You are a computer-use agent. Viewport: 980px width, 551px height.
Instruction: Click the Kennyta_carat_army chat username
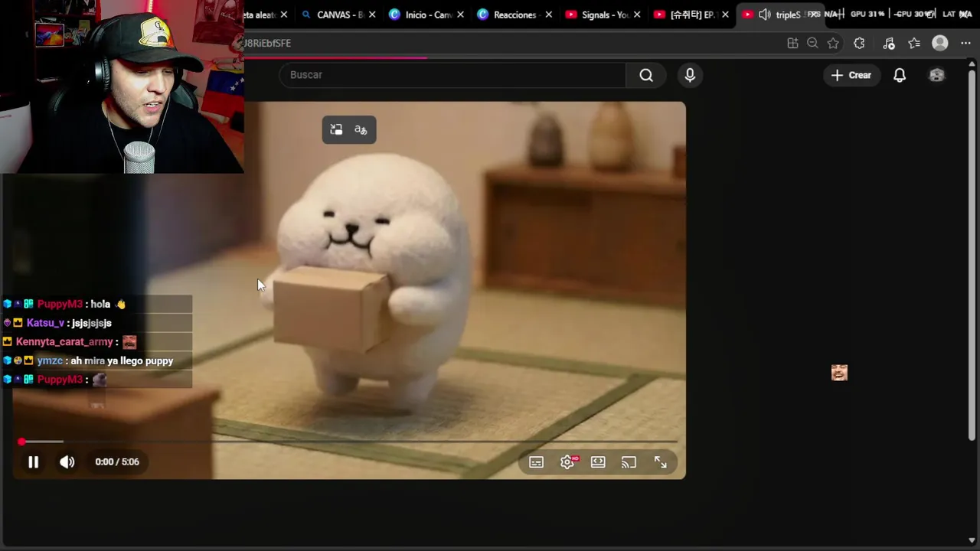[64, 342]
